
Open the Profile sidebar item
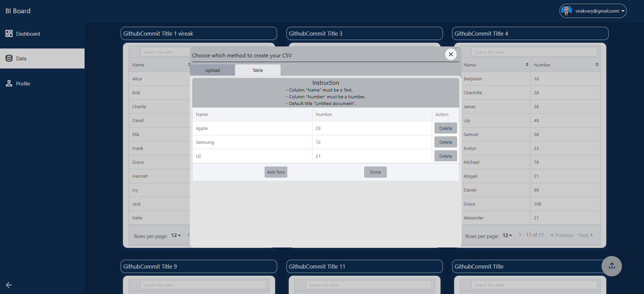tap(42, 83)
